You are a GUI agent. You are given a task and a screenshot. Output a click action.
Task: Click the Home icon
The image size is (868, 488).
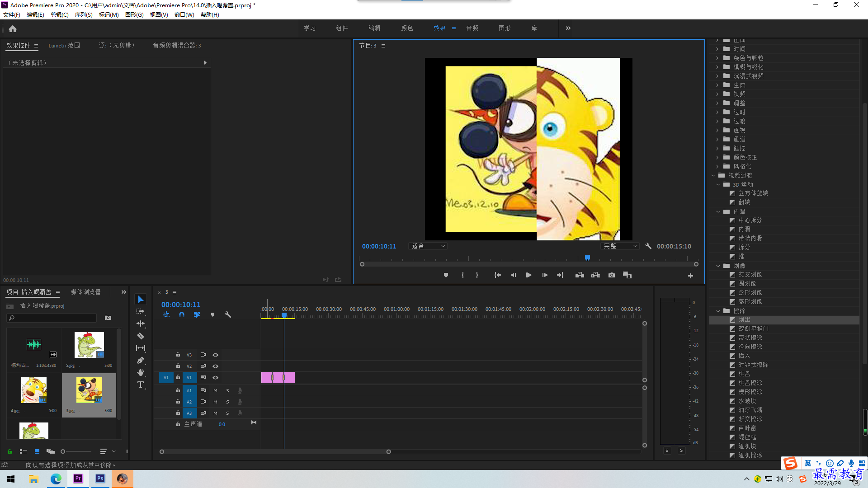[13, 28]
